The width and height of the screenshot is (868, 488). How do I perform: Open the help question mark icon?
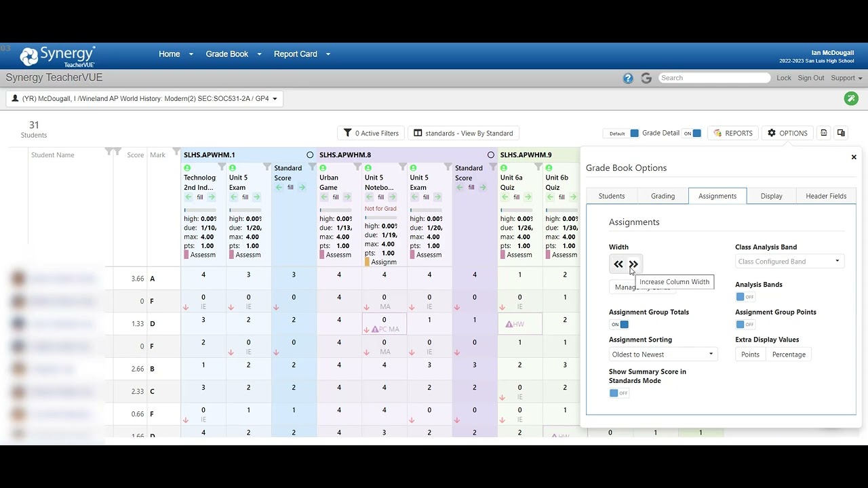point(628,78)
